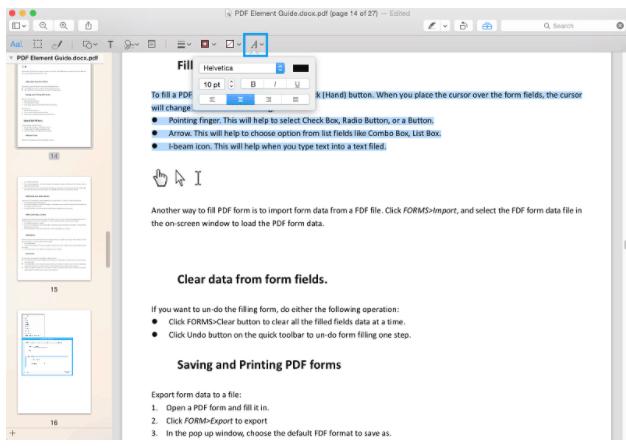626x448 pixels.
Task: Click the black text color swatch
Action: (x=301, y=68)
